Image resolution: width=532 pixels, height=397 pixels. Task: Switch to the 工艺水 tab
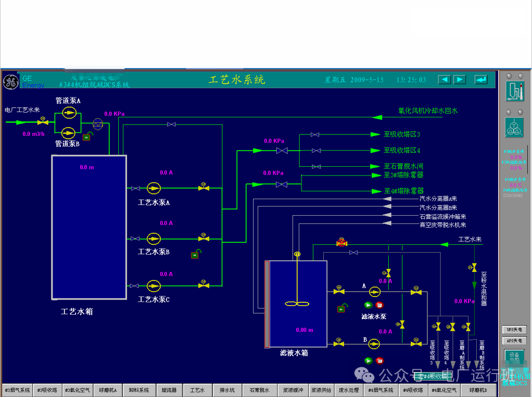[197, 390]
